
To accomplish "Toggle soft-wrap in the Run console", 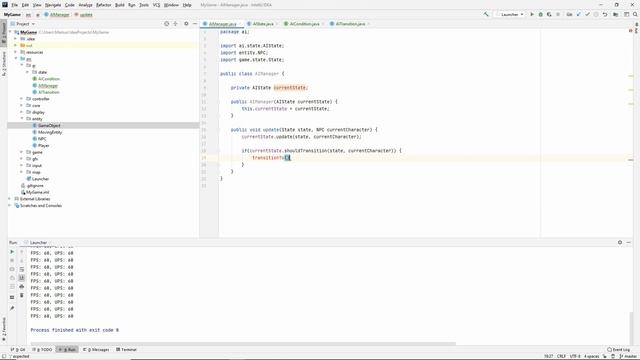I will pyautogui.click(x=22, y=269).
